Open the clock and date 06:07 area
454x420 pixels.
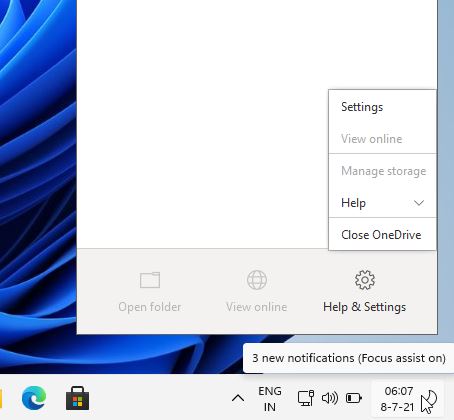click(397, 399)
